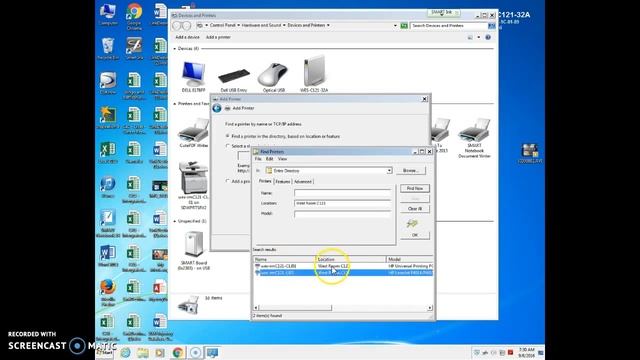Click 'Add a device' in toolbar

pos(187,37)
